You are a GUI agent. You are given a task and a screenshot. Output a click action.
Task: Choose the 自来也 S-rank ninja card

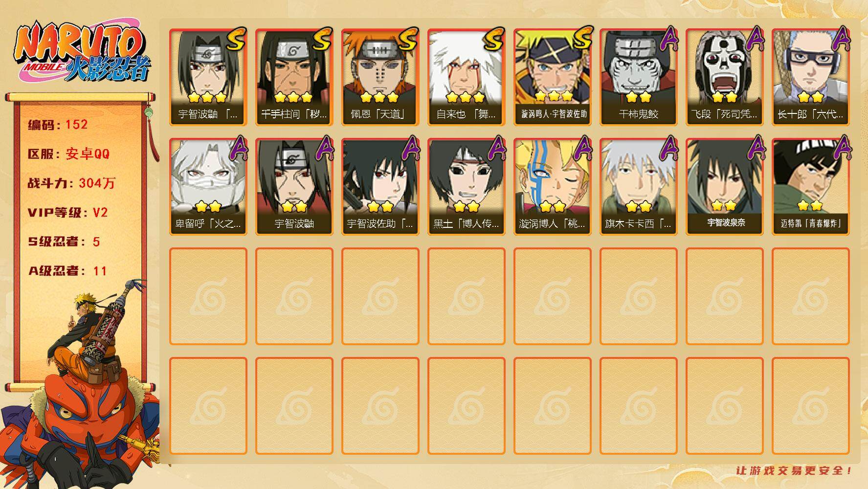(x=466, y=77)
